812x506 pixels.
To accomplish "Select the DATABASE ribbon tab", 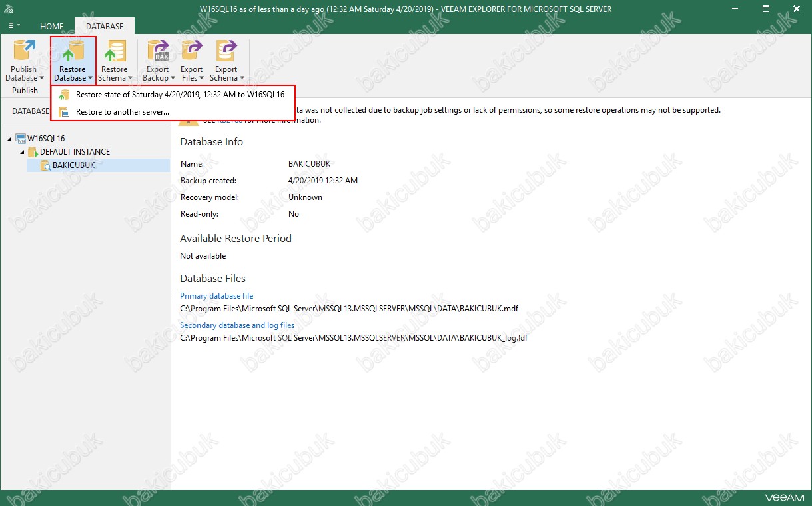I will (x=105, y=27).
